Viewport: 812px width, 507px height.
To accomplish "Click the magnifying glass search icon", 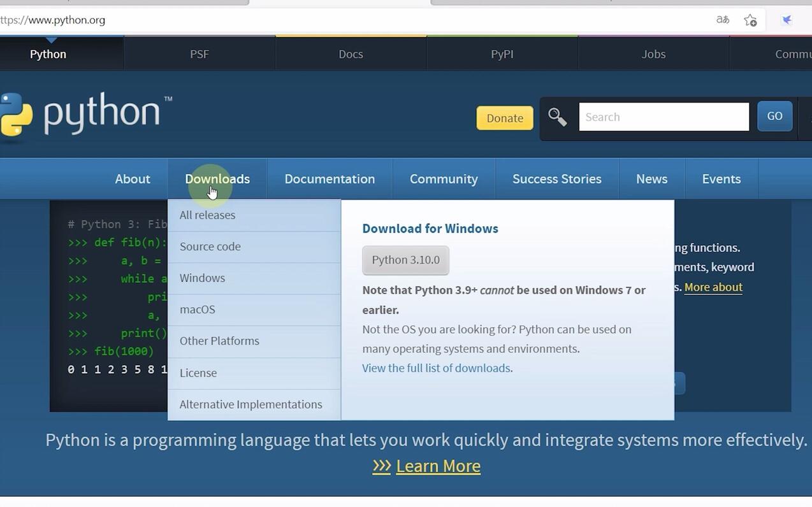I will click(x=558, y=117).
